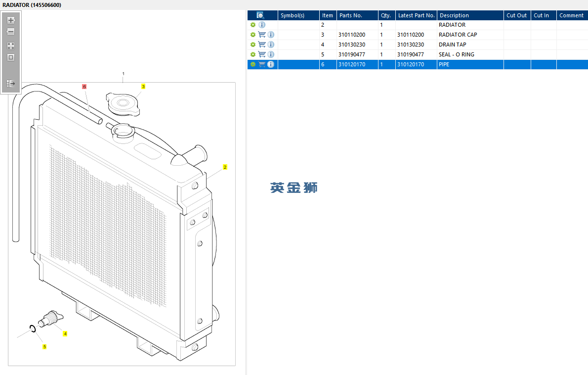This screenshot has width=588, height=375.
Task: Open info for SEAL - O RING
Action: [x=271, y=54]
